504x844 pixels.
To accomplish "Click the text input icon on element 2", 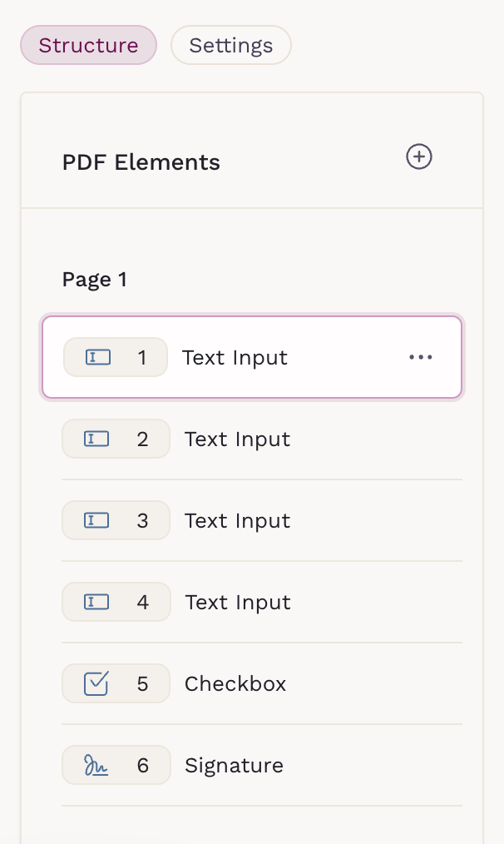I will (x=97, y=439).
